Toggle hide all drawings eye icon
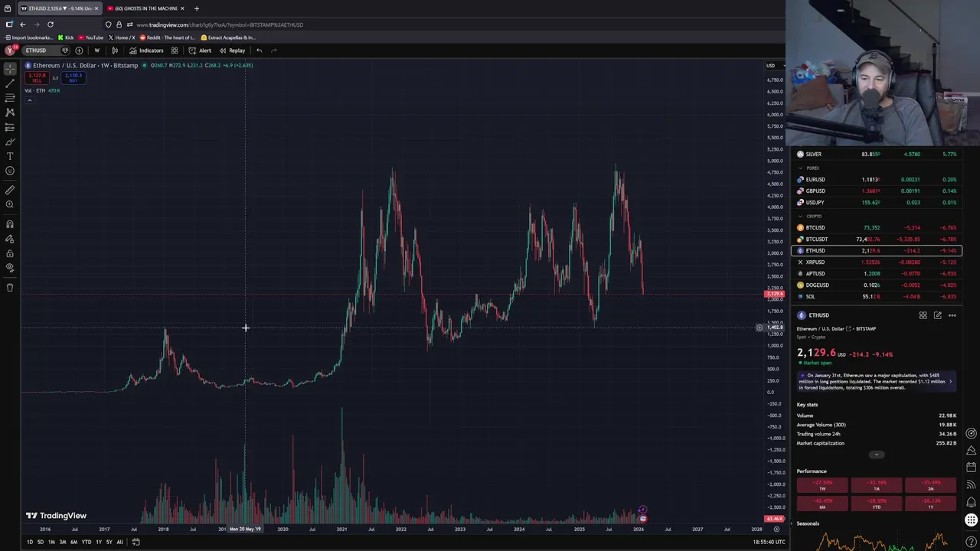 click(x=10, y=268)
